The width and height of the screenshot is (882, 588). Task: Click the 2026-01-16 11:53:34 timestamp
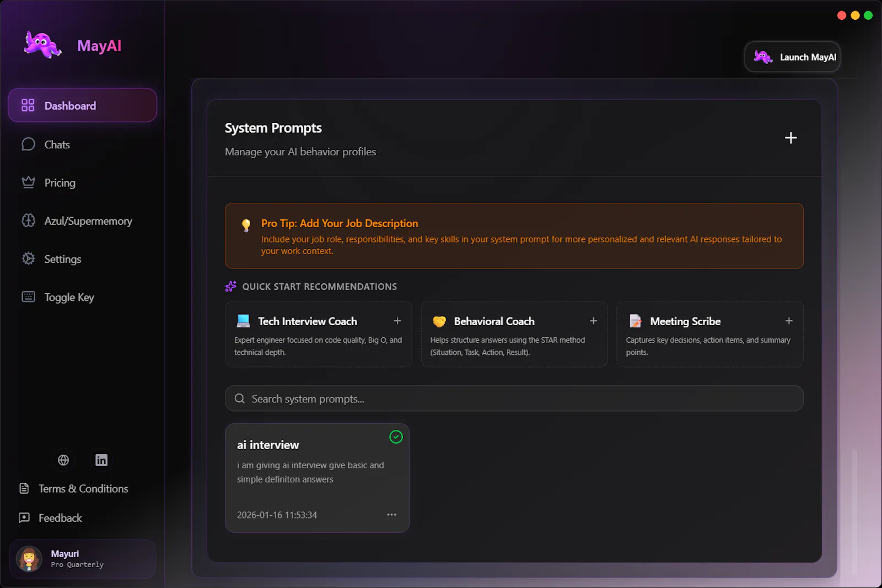[x=277, y=515]
